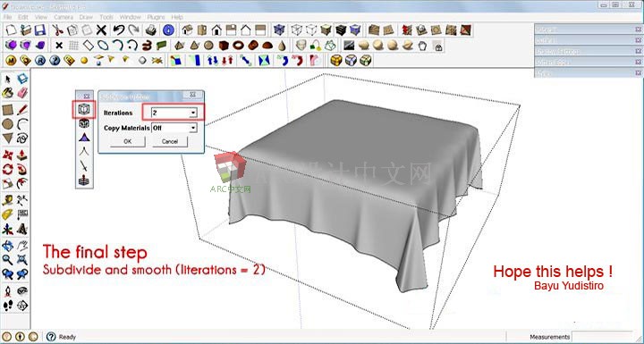This screenshot has width=644, height=344.
Task: Select the Push/Pull tool
Action: [22, 155]
